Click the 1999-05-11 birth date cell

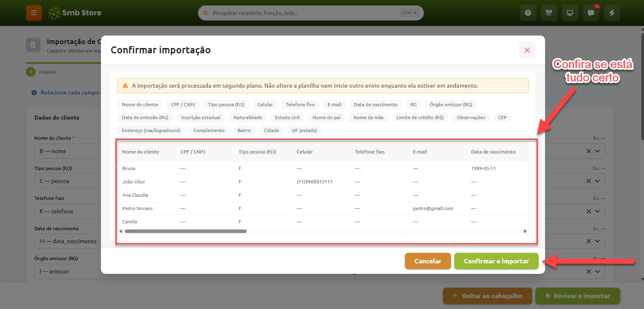click(x=483, y=168)
